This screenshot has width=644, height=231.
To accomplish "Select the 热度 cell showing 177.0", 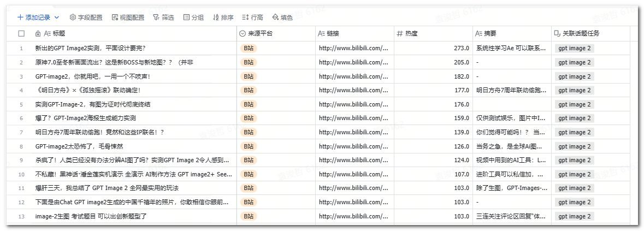I will (x=433, y=90).
